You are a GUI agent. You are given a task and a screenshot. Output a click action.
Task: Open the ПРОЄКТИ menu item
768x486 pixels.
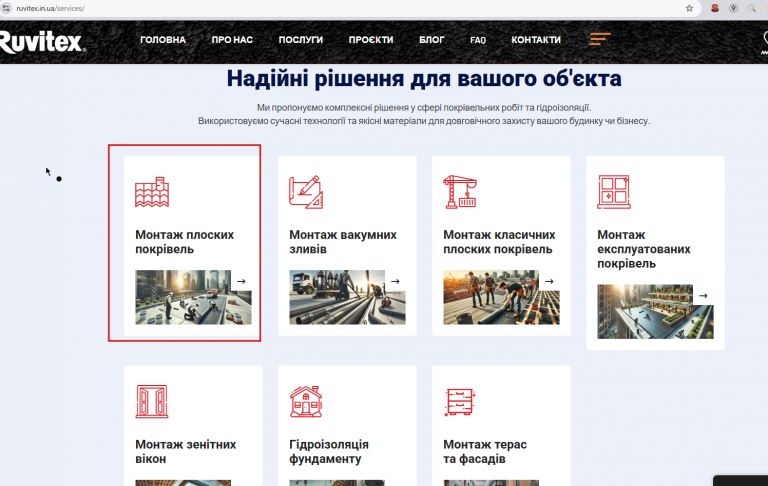[371, 40]
